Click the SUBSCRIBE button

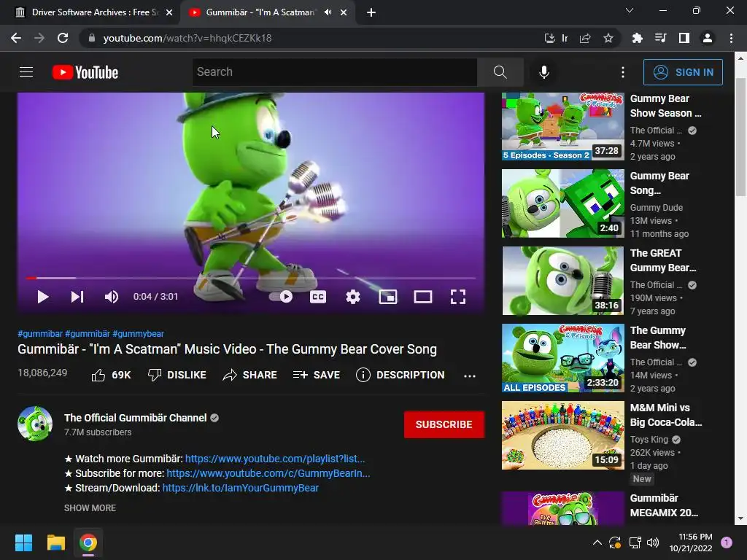click(444, 424)
